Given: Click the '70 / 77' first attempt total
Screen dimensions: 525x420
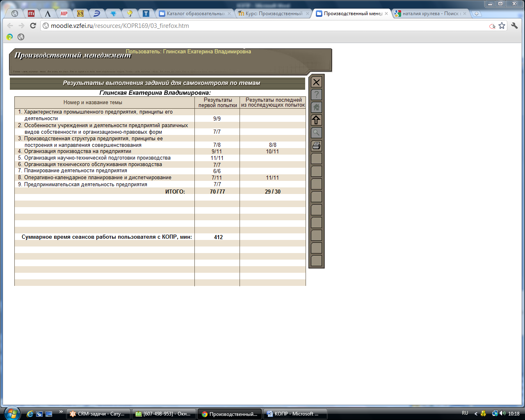Looking at the screenshot, I should (x=217, y=192).
